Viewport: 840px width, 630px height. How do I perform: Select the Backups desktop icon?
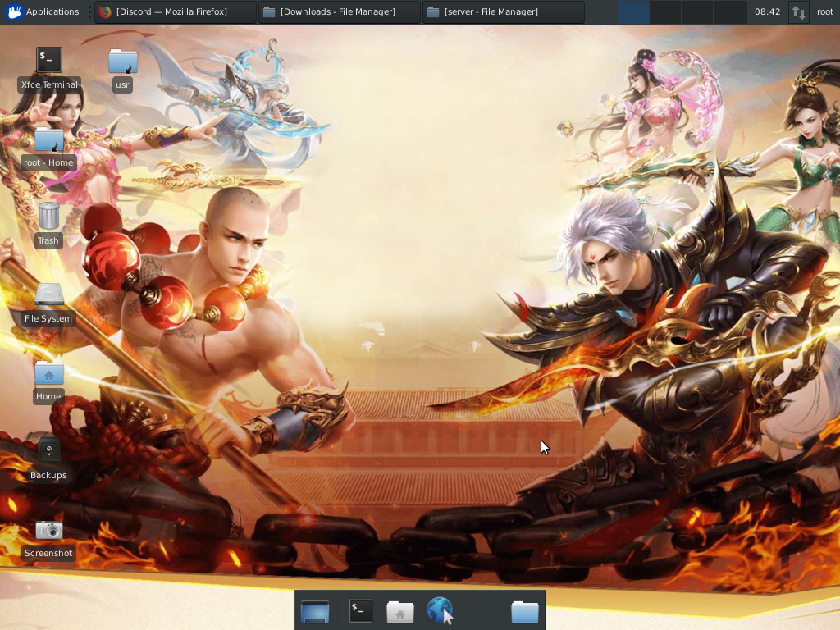(x=48, y=451)
